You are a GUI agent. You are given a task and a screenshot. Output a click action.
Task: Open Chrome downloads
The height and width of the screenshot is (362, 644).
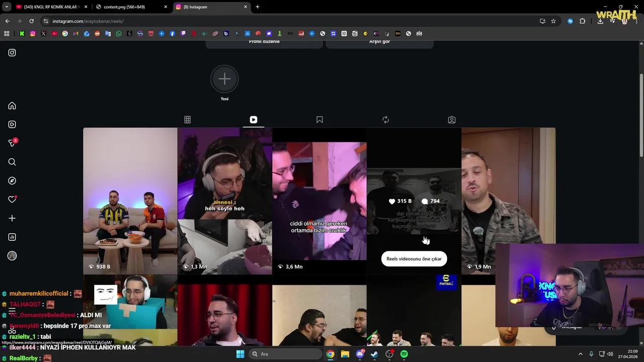point(600,21)
